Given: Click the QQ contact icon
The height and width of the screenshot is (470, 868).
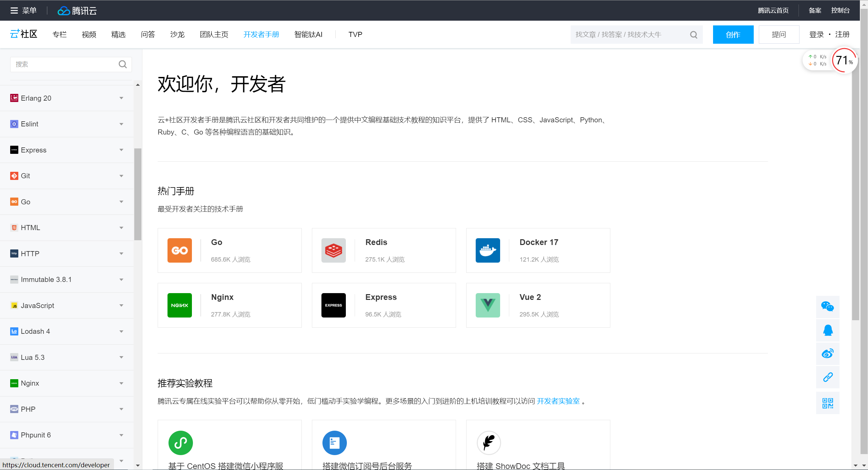Looking at the screenshot, I should [x=828, y=330].
